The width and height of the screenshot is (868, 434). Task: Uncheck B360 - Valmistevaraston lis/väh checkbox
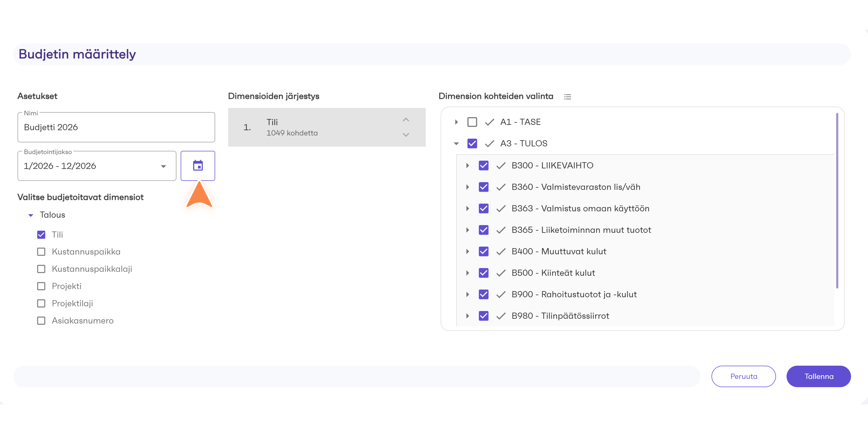[483, 187]
